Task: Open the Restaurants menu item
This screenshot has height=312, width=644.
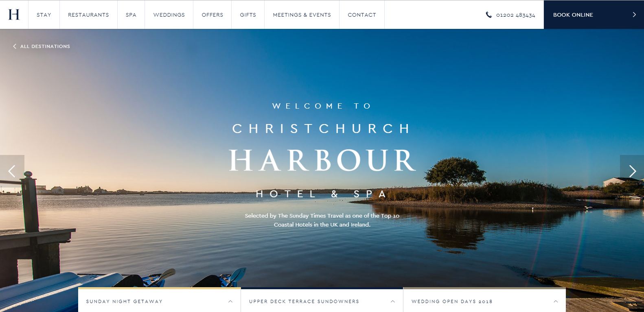Action: [x=88, y=15]
